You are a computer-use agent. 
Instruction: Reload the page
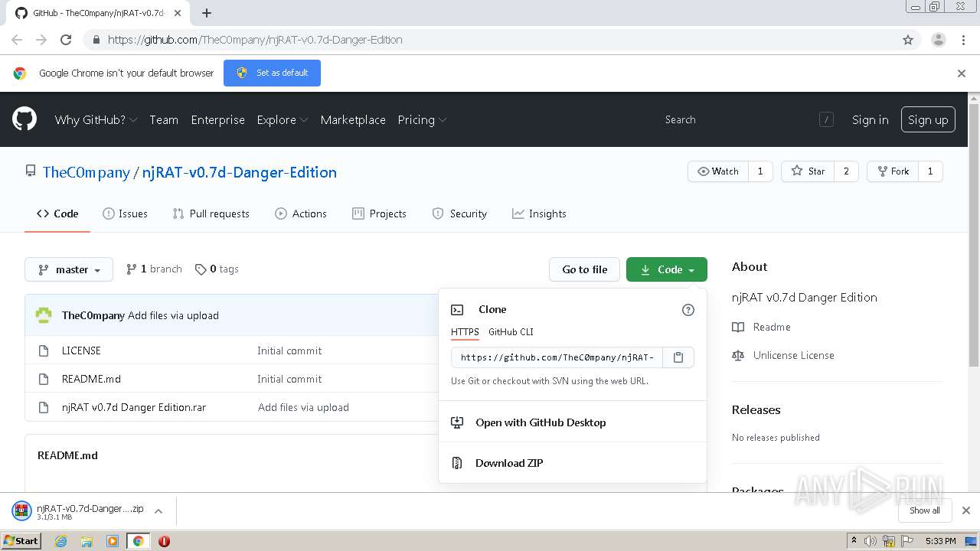coord(66,40)
